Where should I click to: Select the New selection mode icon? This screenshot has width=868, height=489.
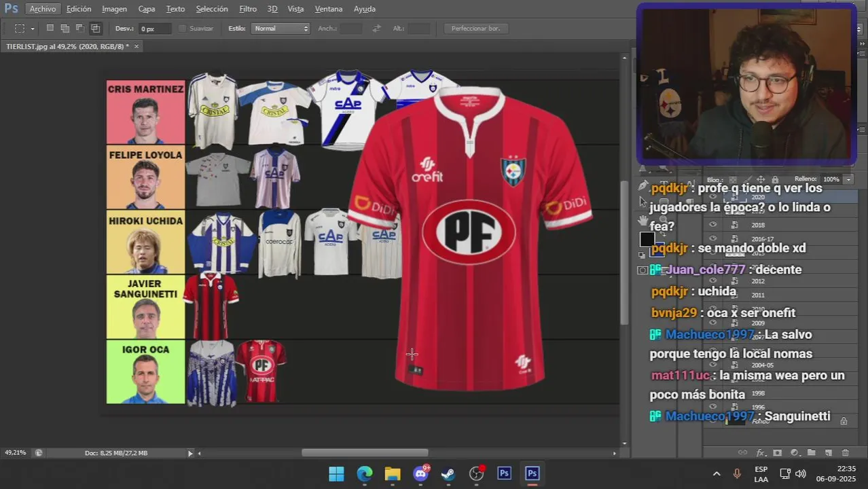pyautogui.click(x=50, y=29)
